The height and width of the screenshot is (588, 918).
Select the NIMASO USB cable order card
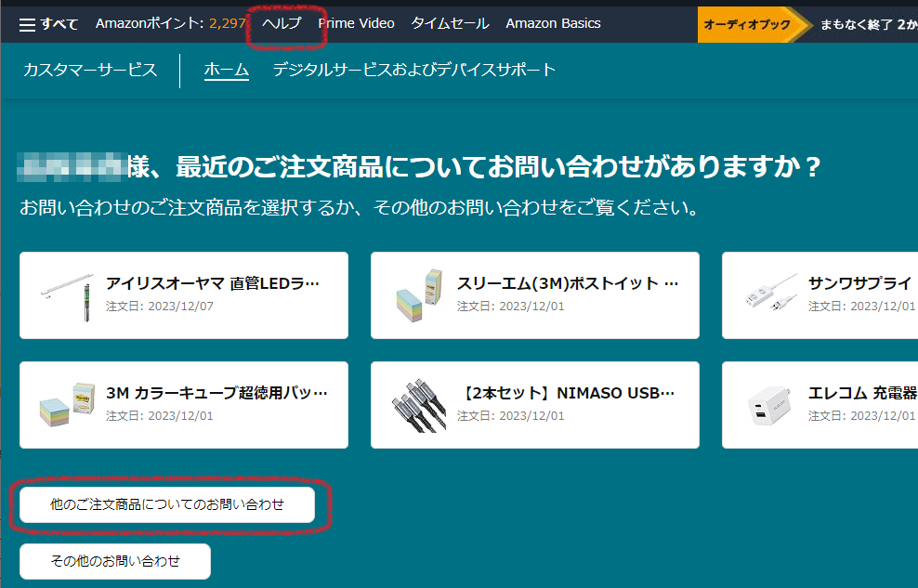[535, 405]
